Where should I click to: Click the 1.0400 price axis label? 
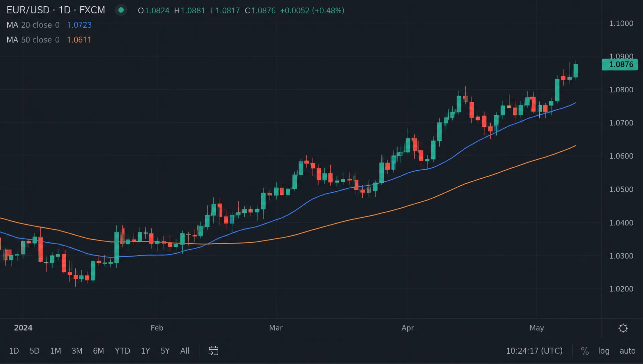pos(621,222)
